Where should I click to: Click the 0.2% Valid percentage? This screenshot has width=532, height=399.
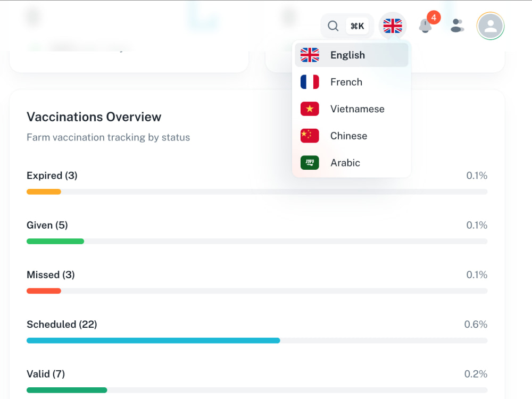pos(476,374)
